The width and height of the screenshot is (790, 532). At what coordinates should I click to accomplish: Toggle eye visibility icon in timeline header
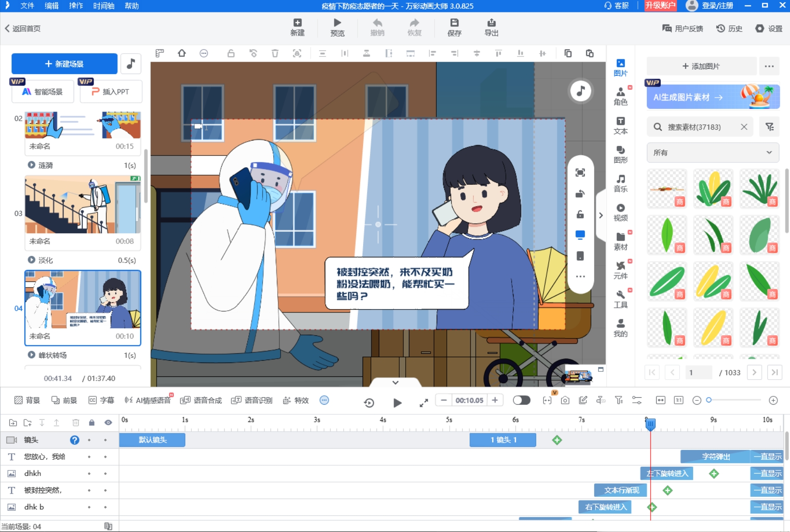coord(108,422)
